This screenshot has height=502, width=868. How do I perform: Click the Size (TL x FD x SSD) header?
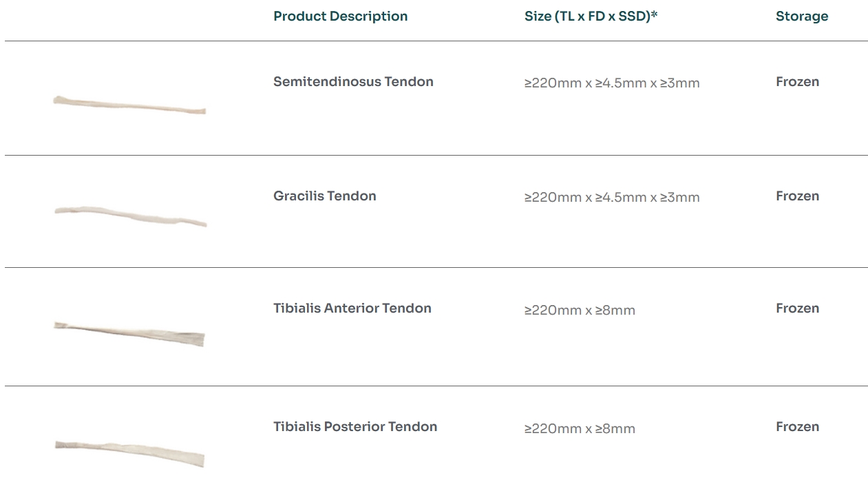pyautogui.click(x=587, y=16)
